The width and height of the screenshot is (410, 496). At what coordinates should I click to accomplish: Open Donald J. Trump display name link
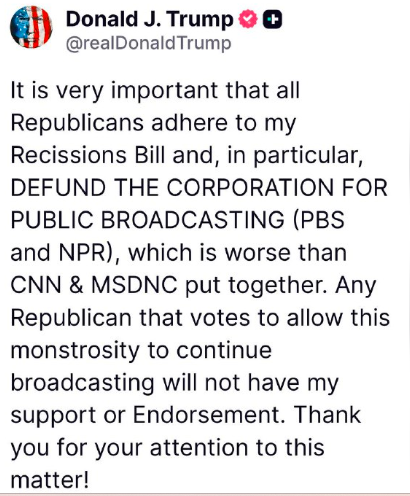[150, 19]
